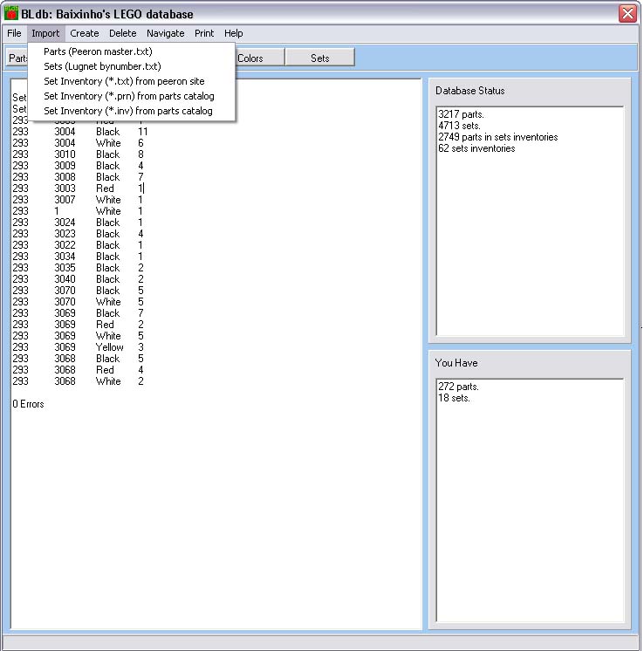Viewport: 644px width, 651px height.
Task: Choose Parts (Peeron master.txt) import option
Action: (x=131, y=51)
